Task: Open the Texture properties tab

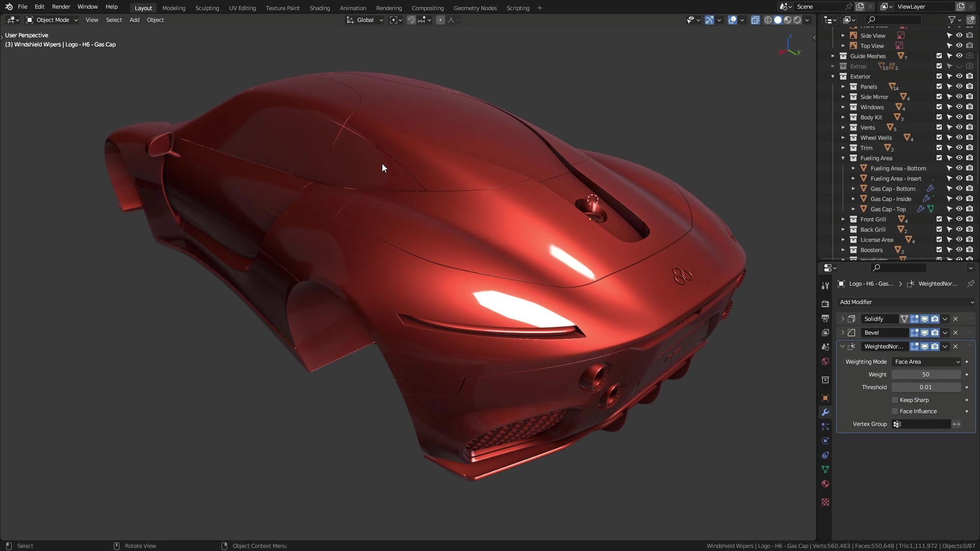Action: [x=825, y=503]
